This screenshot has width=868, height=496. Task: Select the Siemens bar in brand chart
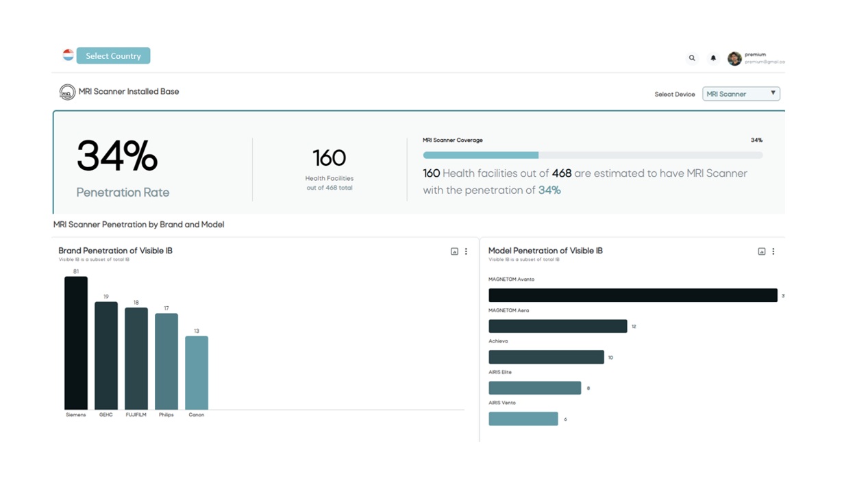(75, 343)
